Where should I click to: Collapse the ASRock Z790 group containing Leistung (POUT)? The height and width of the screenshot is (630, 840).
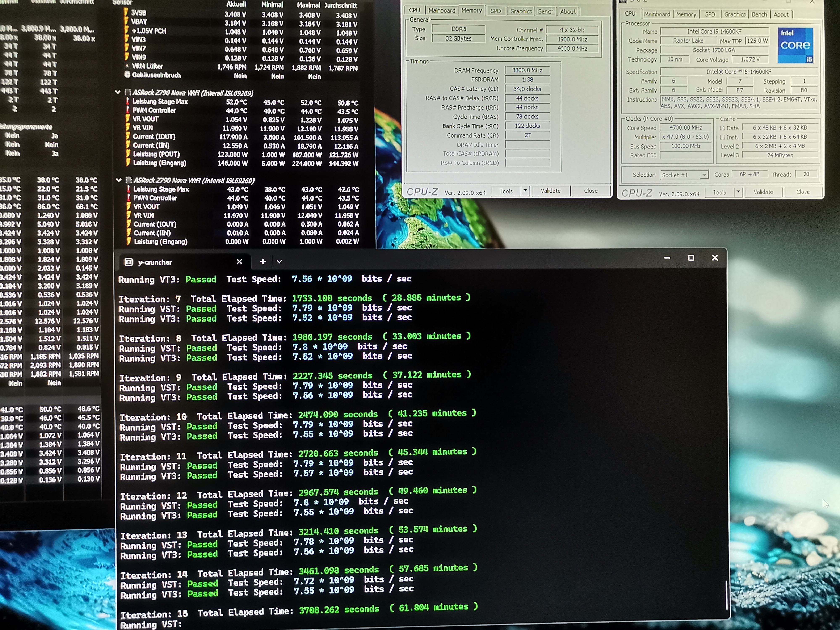pyautogui.click(x=118, y=92)
